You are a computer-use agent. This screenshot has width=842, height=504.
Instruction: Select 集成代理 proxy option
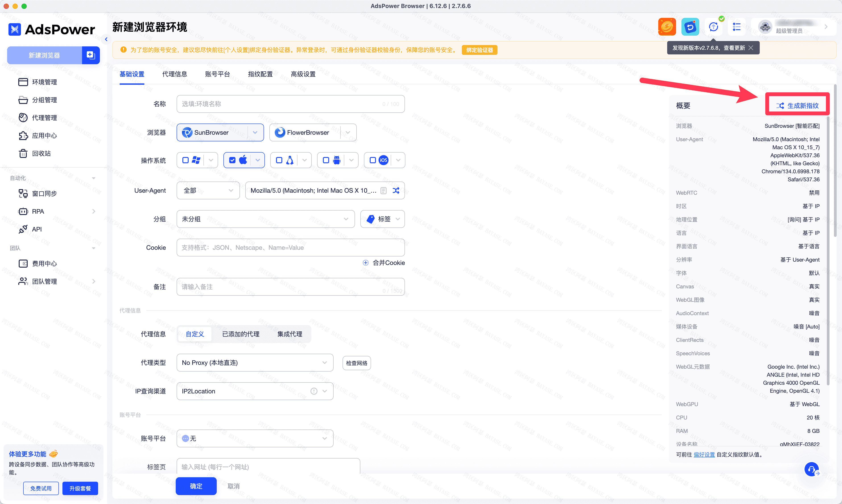(x=290, y=334)
